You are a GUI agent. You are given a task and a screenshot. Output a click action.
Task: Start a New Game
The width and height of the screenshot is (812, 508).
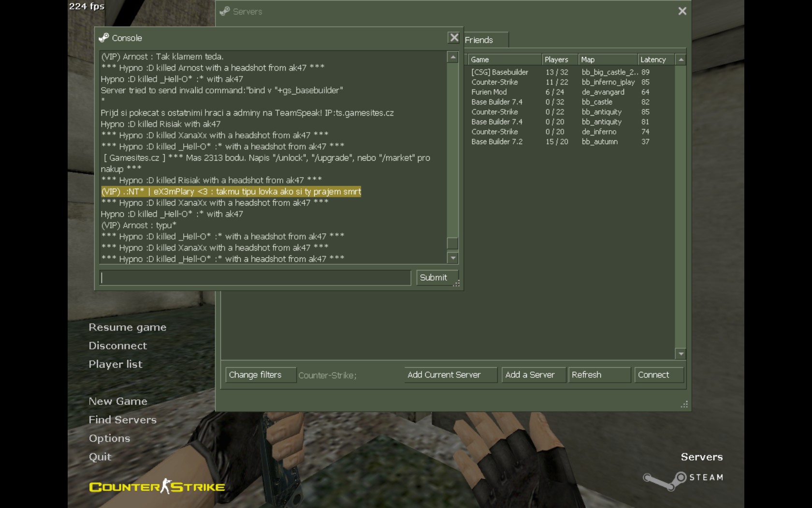[118, 402]
